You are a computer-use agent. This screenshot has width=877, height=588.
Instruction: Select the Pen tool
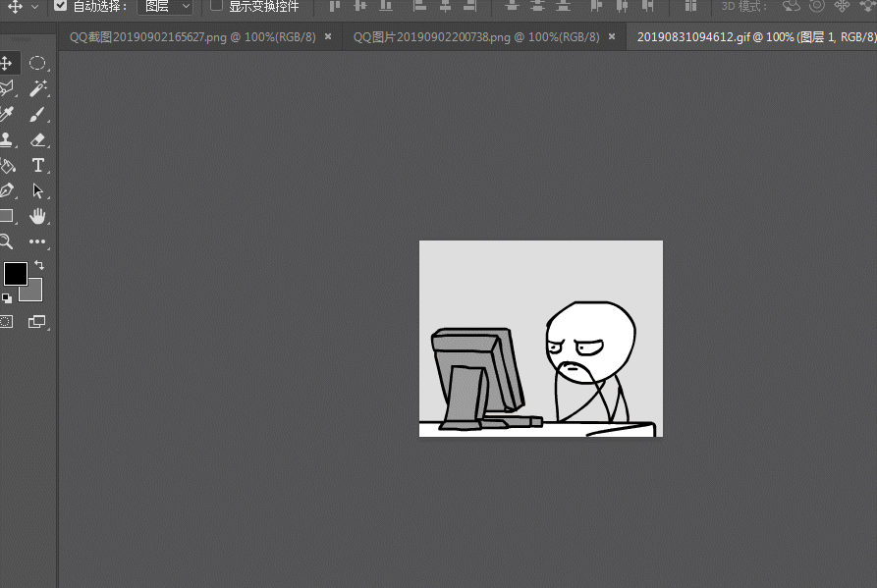(x=7, y=190)
